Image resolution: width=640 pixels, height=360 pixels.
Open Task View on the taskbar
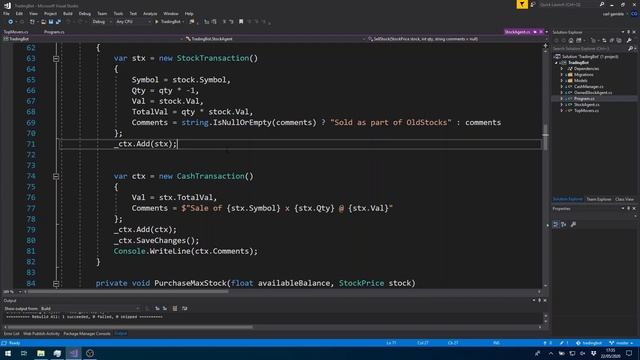(x=24, y=353)
